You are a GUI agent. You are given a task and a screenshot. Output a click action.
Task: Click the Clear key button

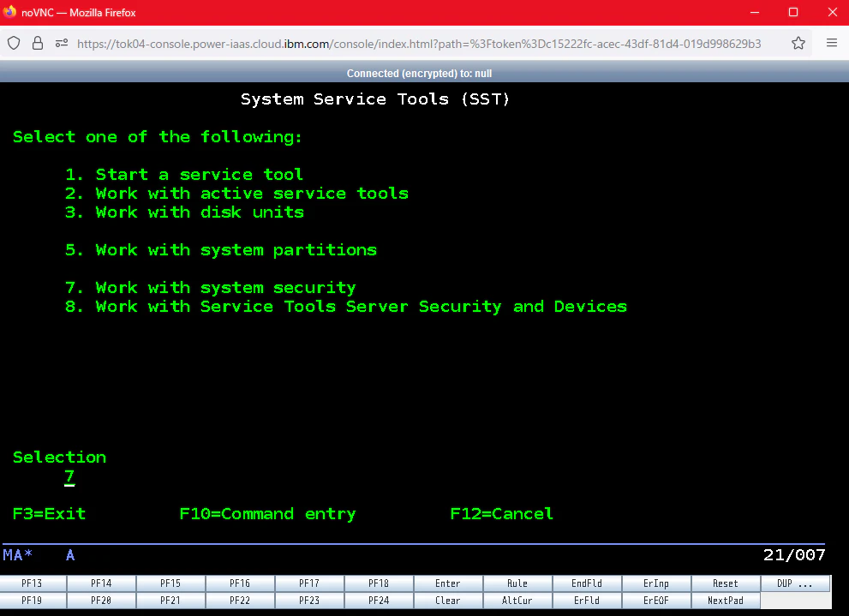point(448,601)
